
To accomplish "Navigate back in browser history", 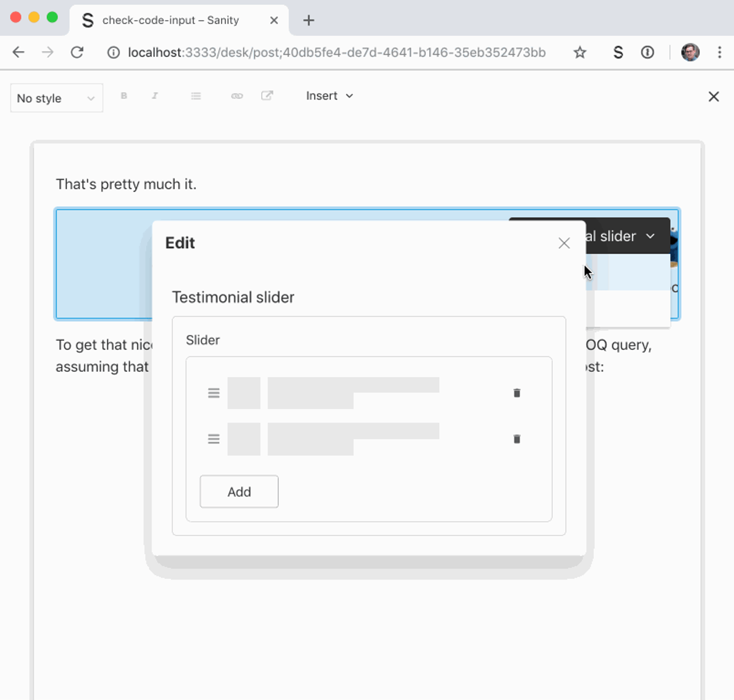I will 19,52.
